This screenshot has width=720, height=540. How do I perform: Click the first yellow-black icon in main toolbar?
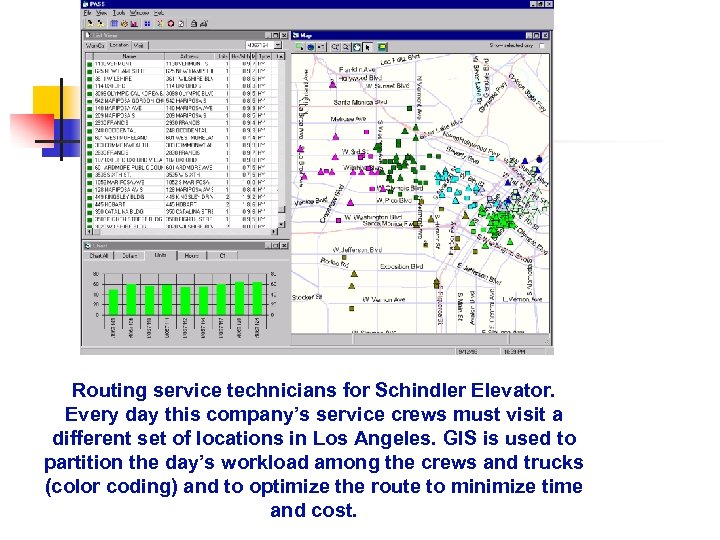point(90,23)
